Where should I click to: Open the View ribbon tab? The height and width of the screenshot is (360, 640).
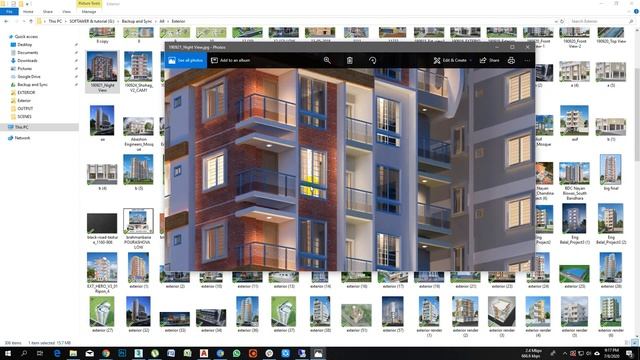click(66, 12)
